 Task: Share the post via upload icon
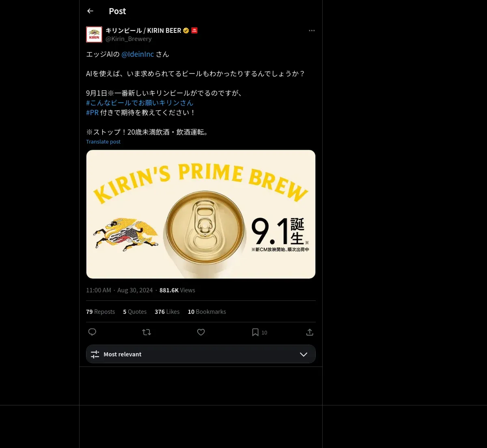(310, 332)
